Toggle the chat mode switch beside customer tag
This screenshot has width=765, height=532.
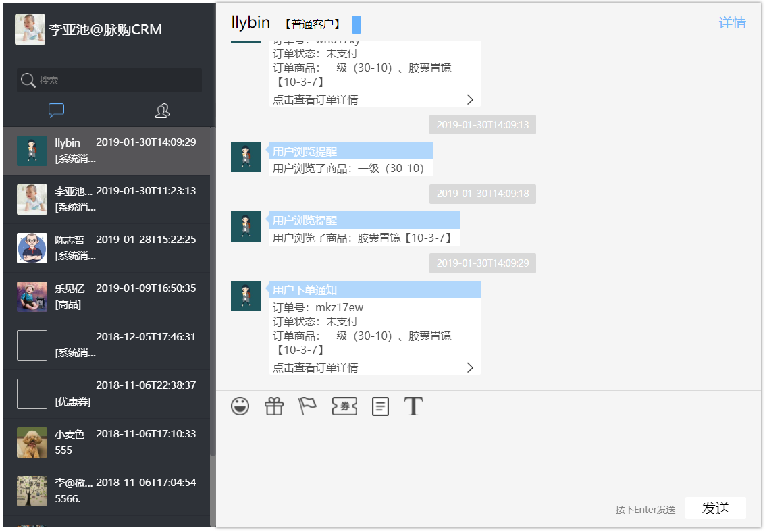point(357,24)
